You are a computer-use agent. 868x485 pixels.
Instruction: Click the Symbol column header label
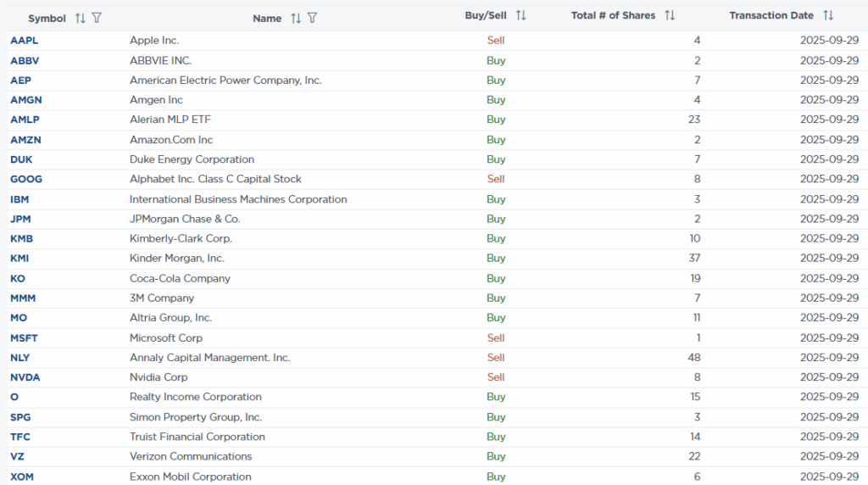point(47,19)
